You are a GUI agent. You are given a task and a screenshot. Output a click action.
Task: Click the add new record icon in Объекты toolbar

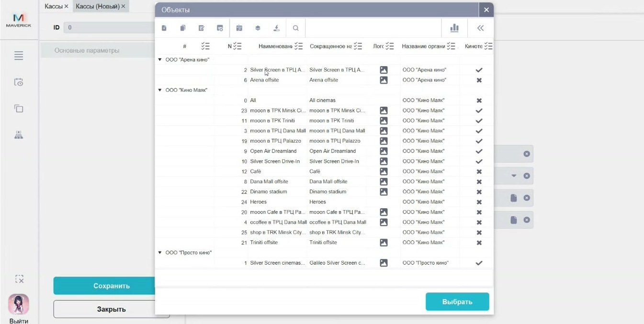(x=164, y=28)
